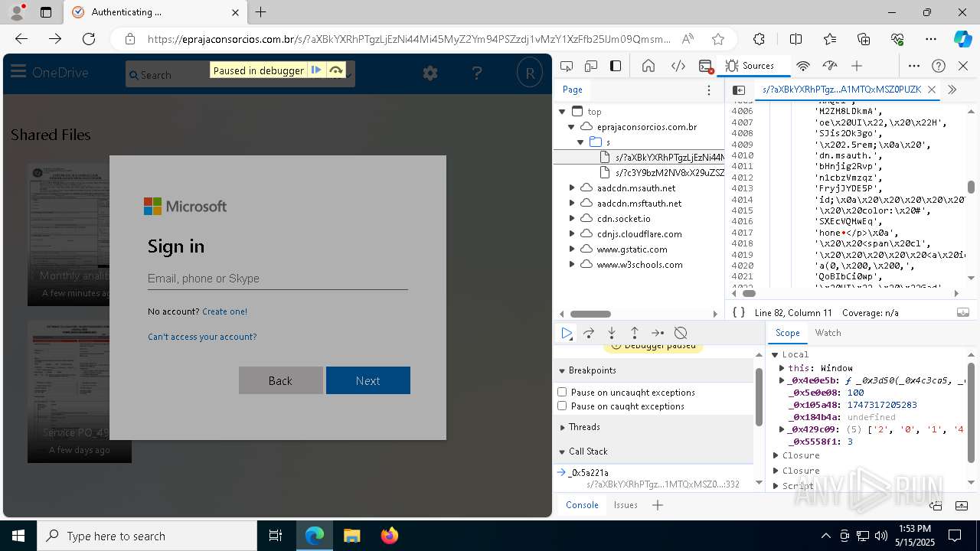Click the browser address bar URL

pos(409,39)
